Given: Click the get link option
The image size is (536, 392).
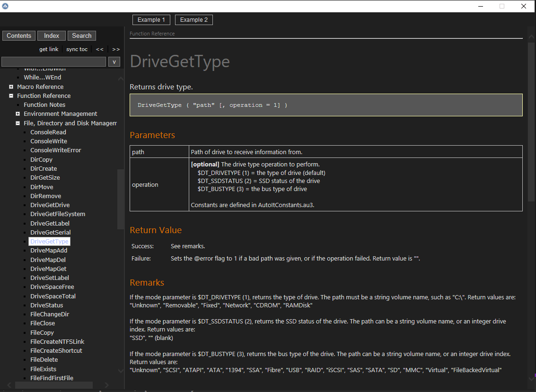Looking at the screenshot, I should pos(49,49).
